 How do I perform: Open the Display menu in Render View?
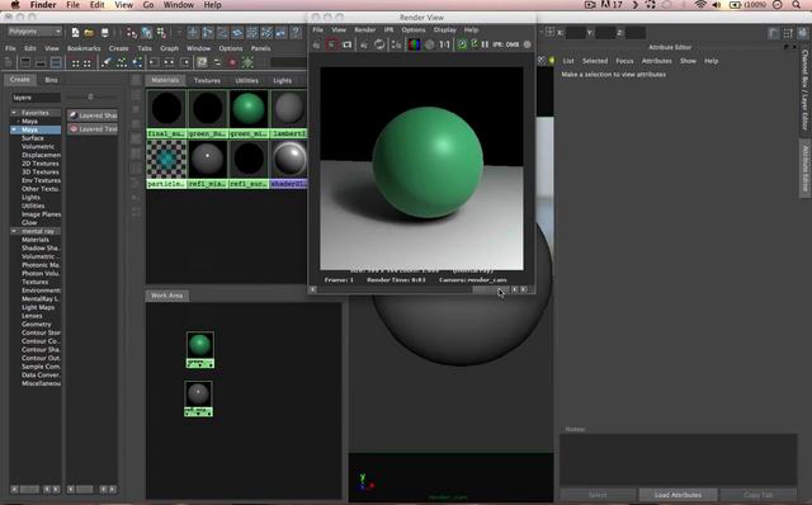point(445,30)
